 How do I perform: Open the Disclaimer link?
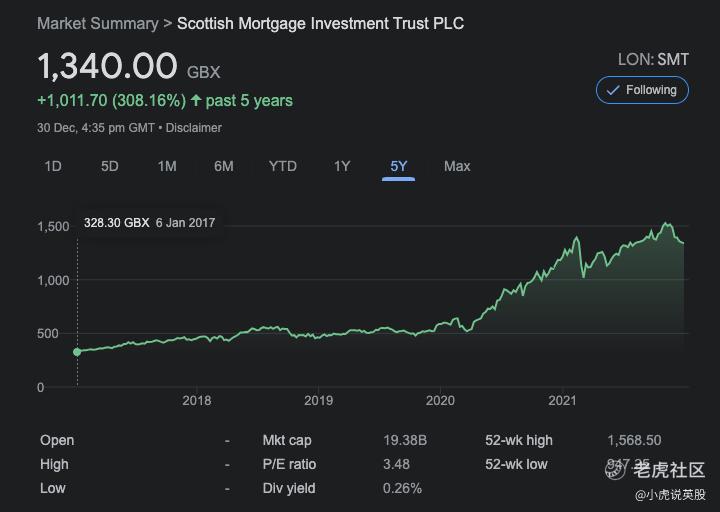point(194,128)
